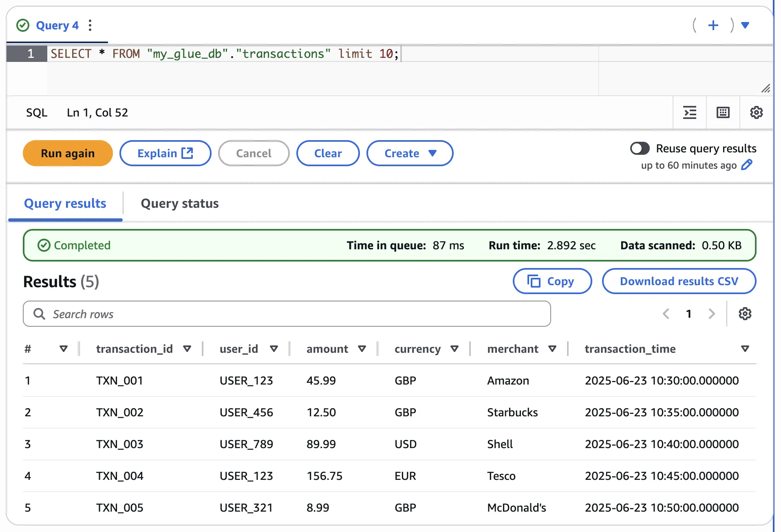Screen dimensions: 781x532
Task: Add a new query tab with plus icon
Action: [x=713, y=25]
